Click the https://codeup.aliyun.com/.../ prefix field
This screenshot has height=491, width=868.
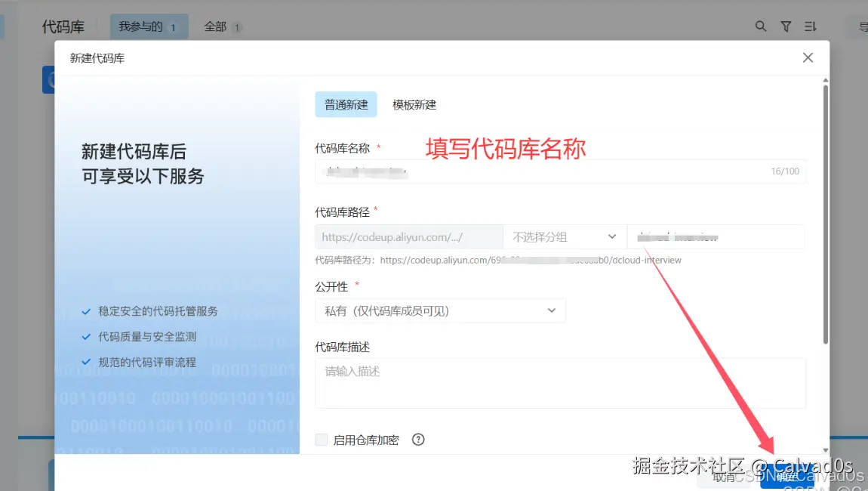pos(409,236)
